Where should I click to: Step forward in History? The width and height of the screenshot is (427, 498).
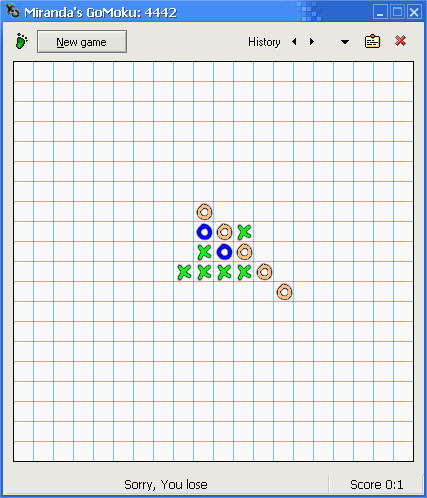312,42
